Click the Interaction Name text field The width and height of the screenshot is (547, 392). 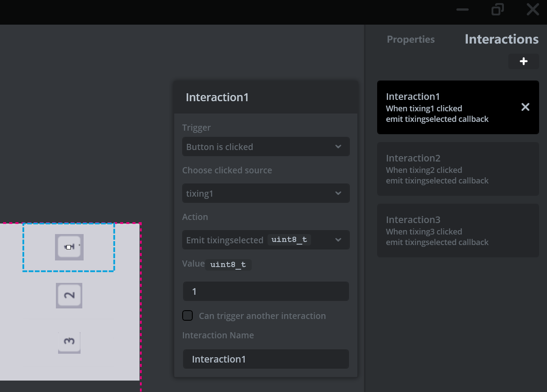(x=266, y=359)
